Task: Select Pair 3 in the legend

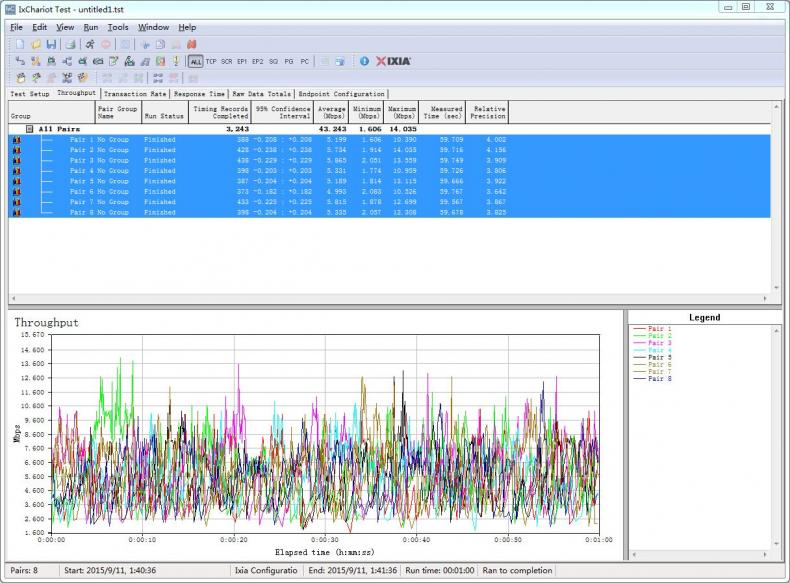Action: [x=660, y=343]
